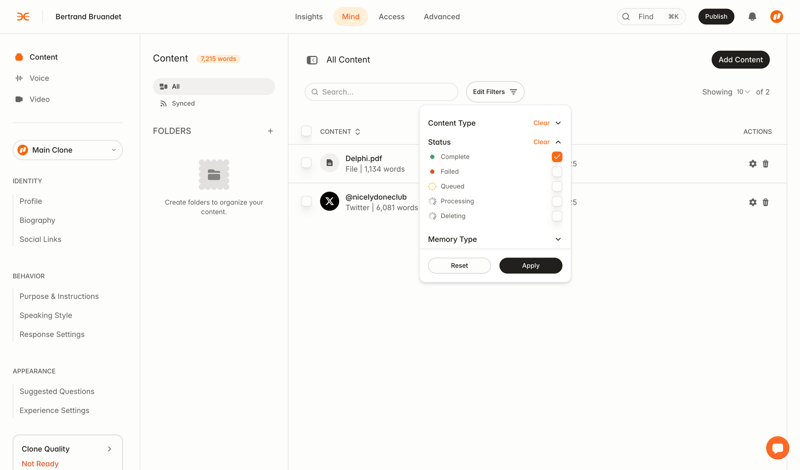Open the Voice section in sidebar
The height and width of the screenshot is (470, 800).
[x=39, y=78]
